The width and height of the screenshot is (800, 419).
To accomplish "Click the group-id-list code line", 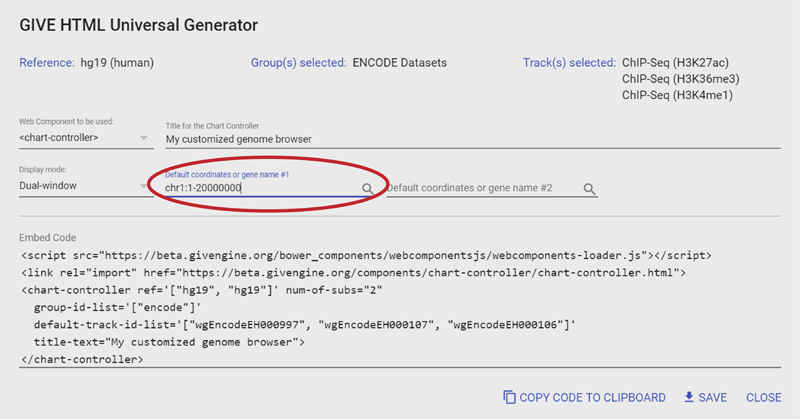I will [x=117, y=307].
